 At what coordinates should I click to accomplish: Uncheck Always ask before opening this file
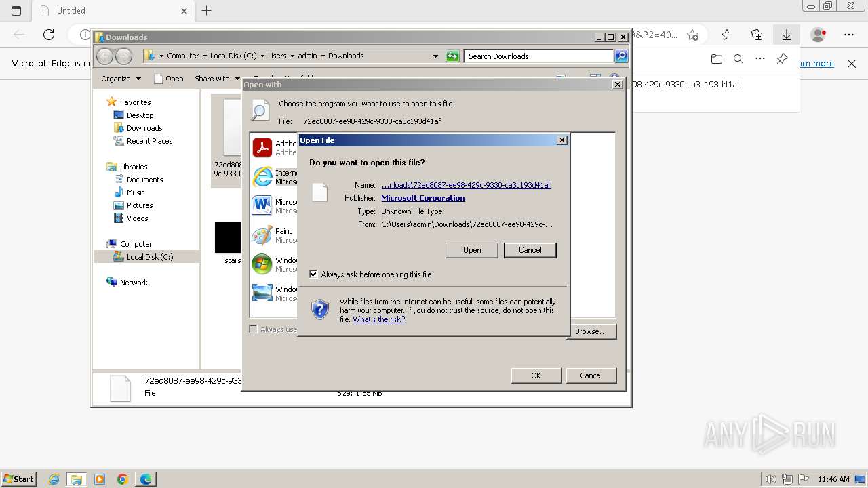pos(313,274)
